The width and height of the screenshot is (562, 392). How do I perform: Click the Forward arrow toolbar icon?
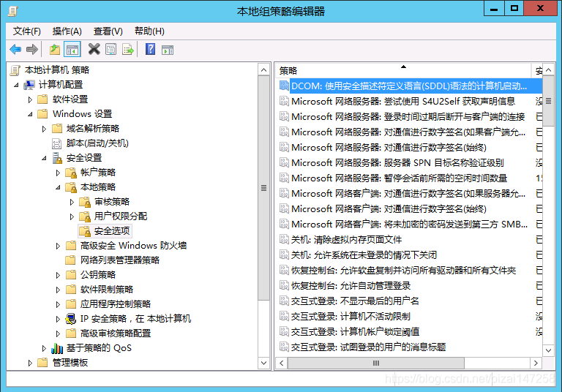pyautogui.click(x=31, y=50)
